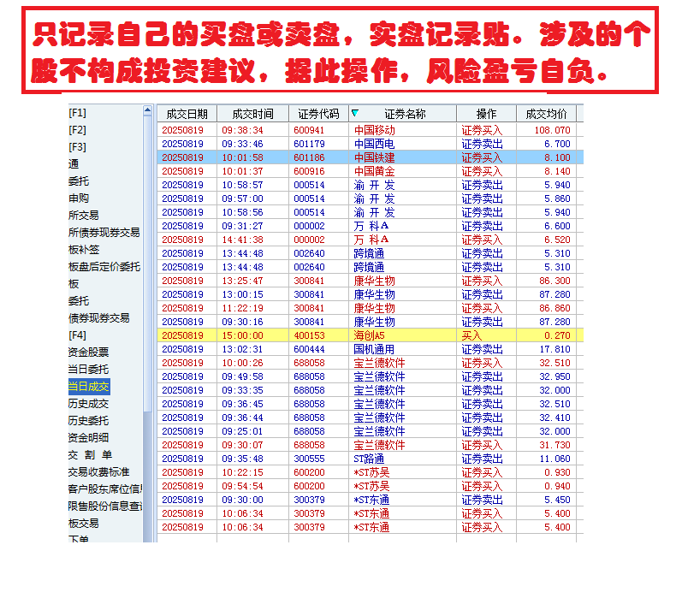Click the time 09:25:01 cell
682x616 pixels.
243,431
